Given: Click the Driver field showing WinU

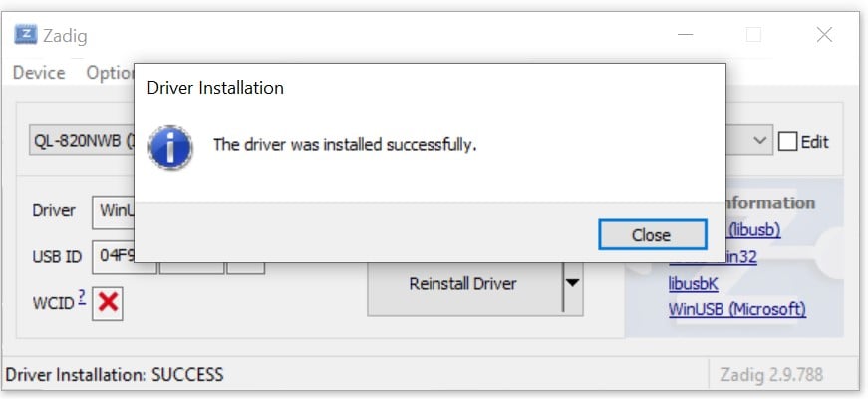Looking at the screenshot, I should coord(114,211).
